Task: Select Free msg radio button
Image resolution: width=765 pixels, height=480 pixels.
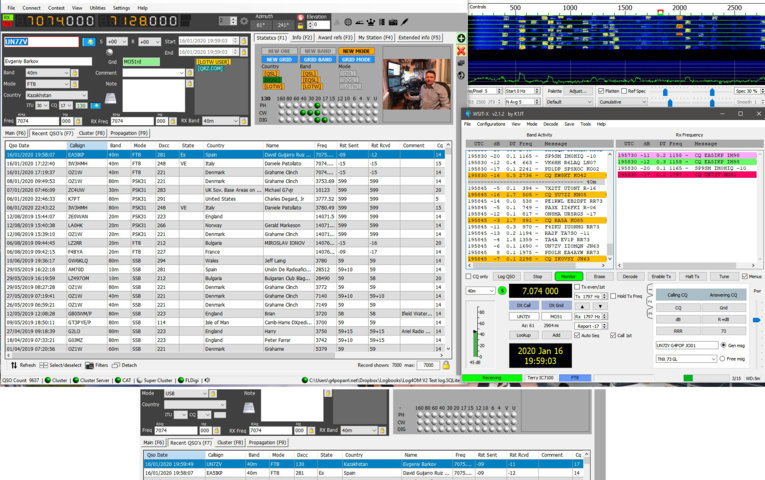Action: click(x=722, y=359)
